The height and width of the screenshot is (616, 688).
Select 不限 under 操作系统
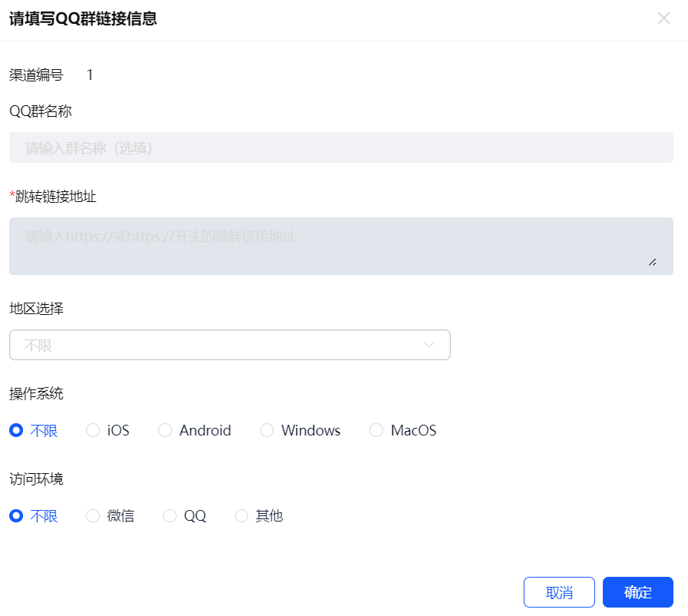pos(16,431)
